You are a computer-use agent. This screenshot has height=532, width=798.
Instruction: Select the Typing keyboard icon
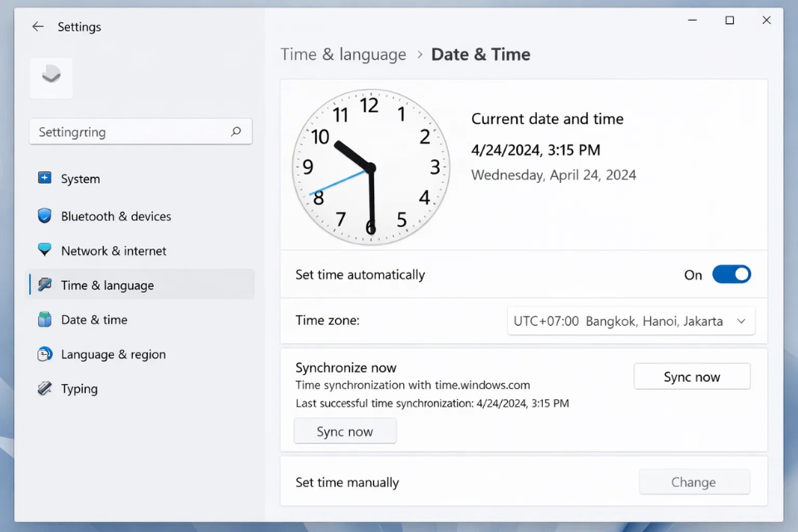pyautogui.click(x=44, y=388)
